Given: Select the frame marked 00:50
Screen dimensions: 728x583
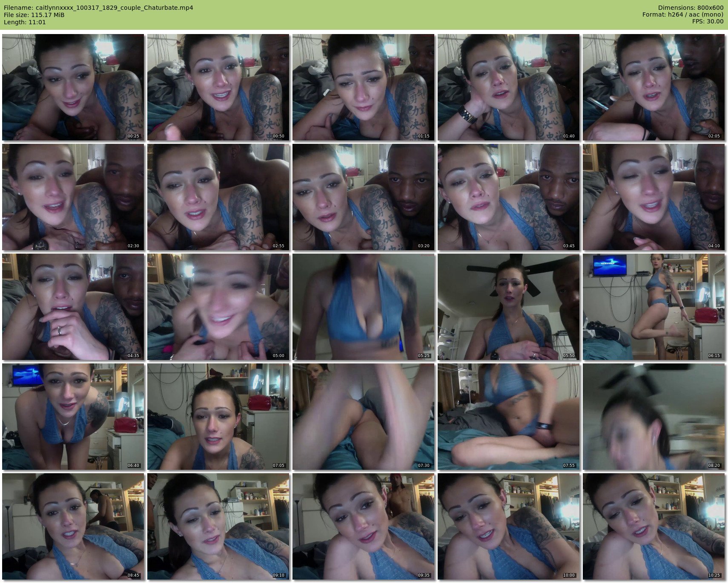Looking at the screenshot, I should [218, 87].
